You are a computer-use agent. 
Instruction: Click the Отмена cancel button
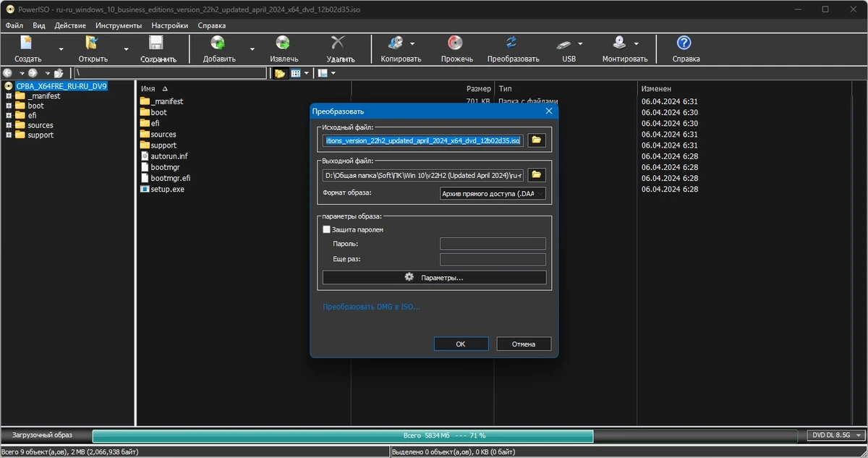[x=524, y=344]
